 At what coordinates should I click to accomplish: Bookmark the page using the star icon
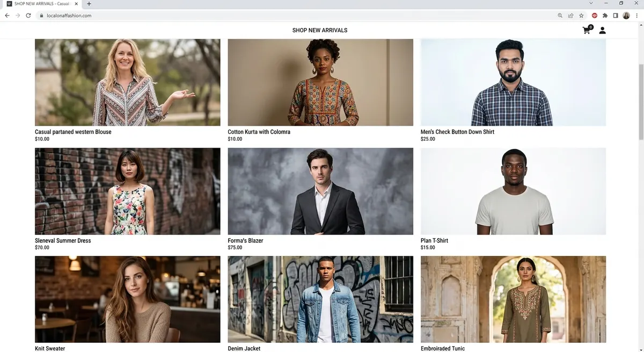click(x=581, y=16)
